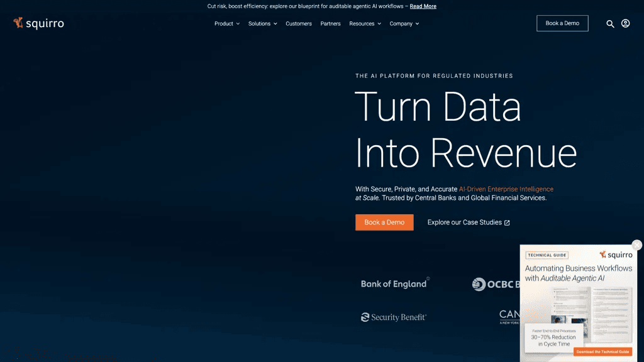Click the AI-Driven Enterprise Intelligence text
Viewport: 644px width, 362px height.
click(x=506, y=189)
